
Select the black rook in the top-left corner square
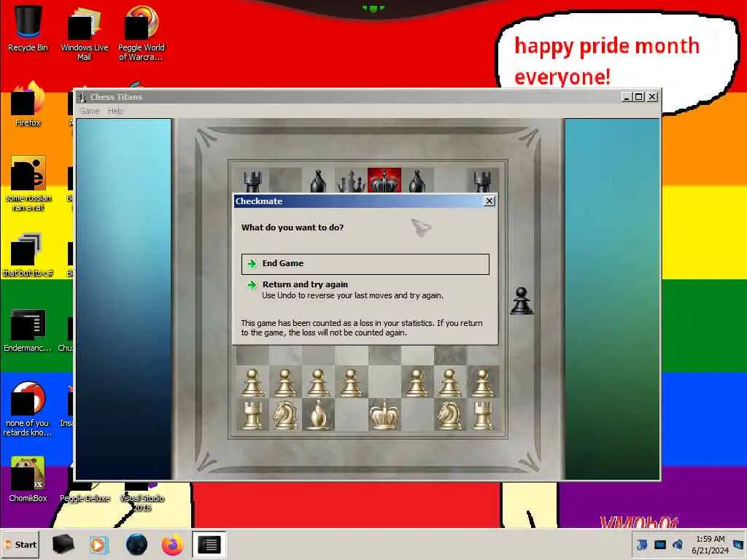252,181
